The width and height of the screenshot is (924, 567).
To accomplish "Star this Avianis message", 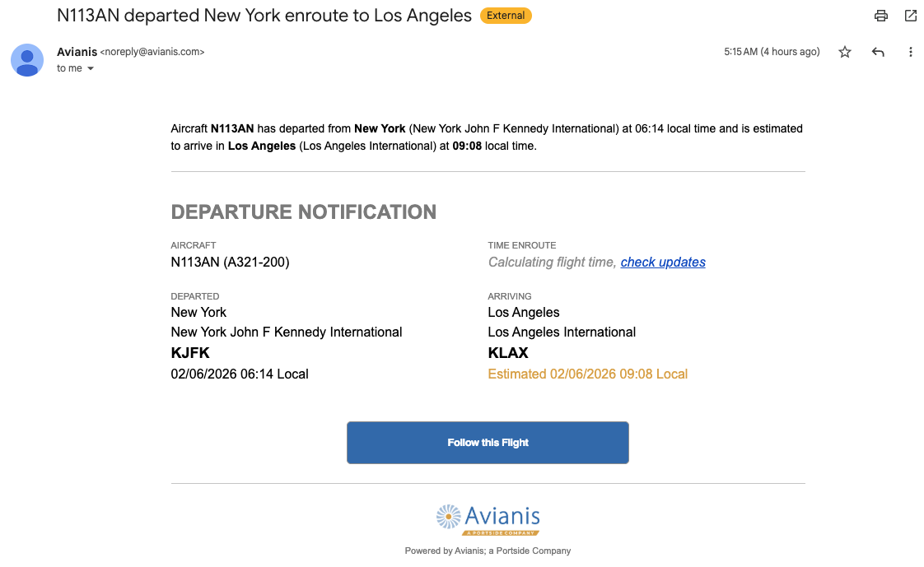I will 845,52.
